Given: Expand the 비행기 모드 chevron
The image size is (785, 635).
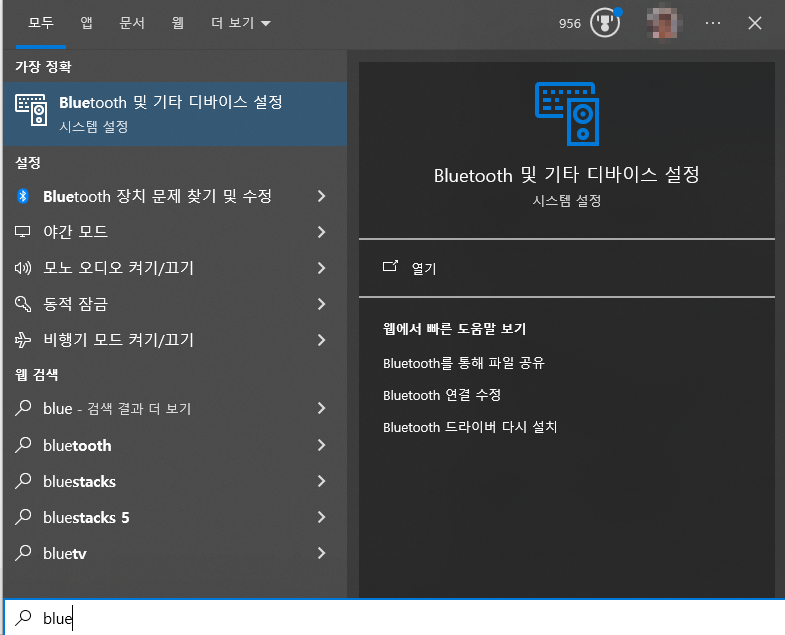Looking at the screenshot, I should click(x=321, y=340).
